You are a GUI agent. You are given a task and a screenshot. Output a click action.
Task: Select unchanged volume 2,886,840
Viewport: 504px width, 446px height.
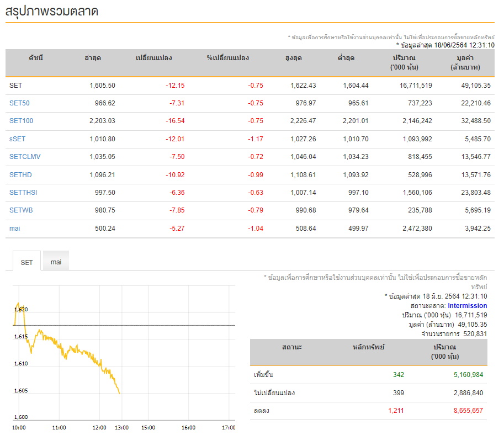click(468, 392)
